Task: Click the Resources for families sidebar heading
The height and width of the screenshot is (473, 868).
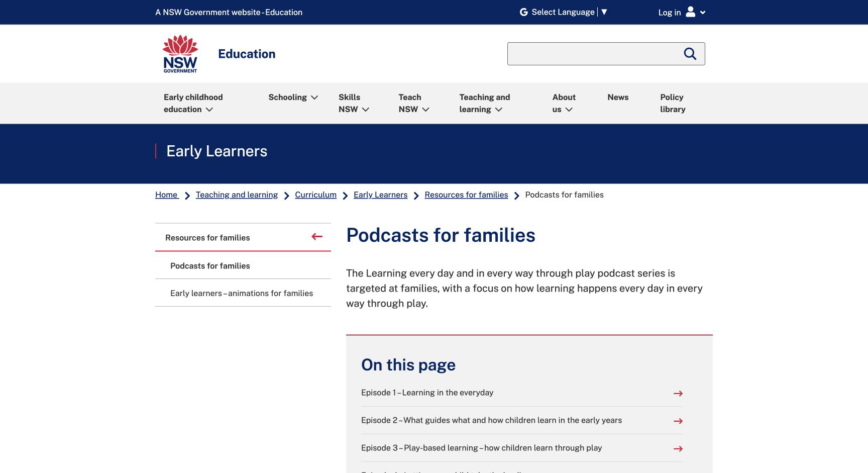Action: (x=207, y=237)
